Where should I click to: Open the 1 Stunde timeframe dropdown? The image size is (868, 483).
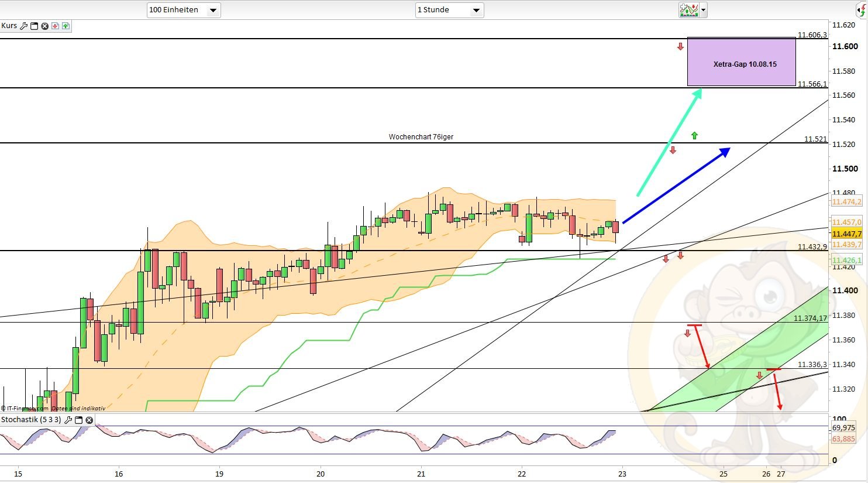click(x=449, y=10)
